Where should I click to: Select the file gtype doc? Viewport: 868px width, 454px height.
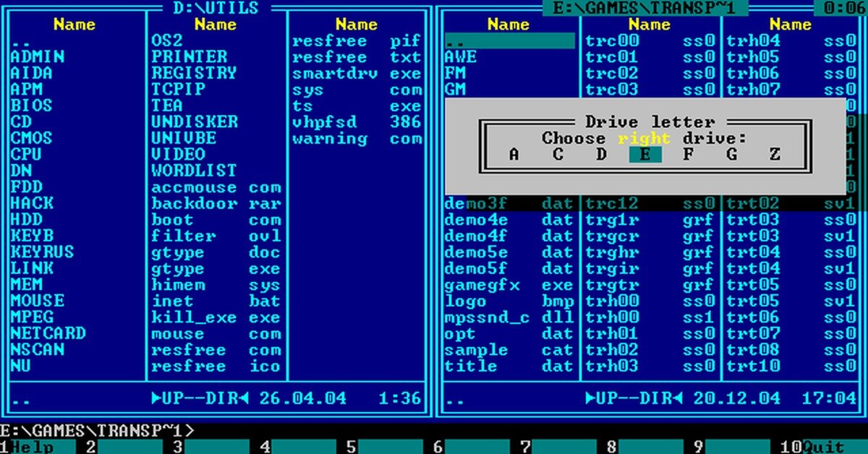pos(216,252)
